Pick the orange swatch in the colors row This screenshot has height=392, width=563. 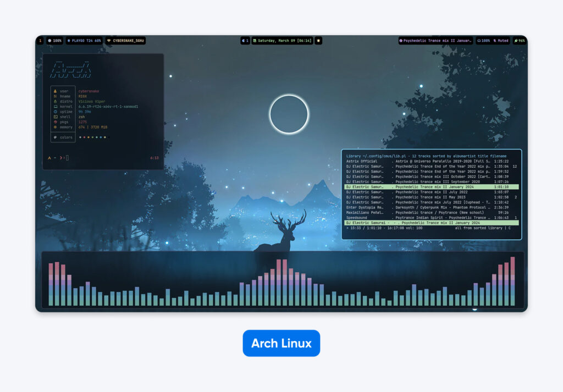[x=89, y=137]
